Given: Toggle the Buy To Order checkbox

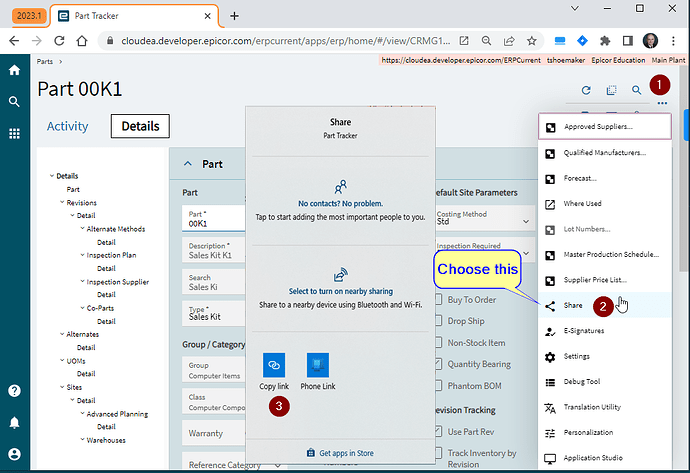Looking at the screenshot, I should click(439, 300).
